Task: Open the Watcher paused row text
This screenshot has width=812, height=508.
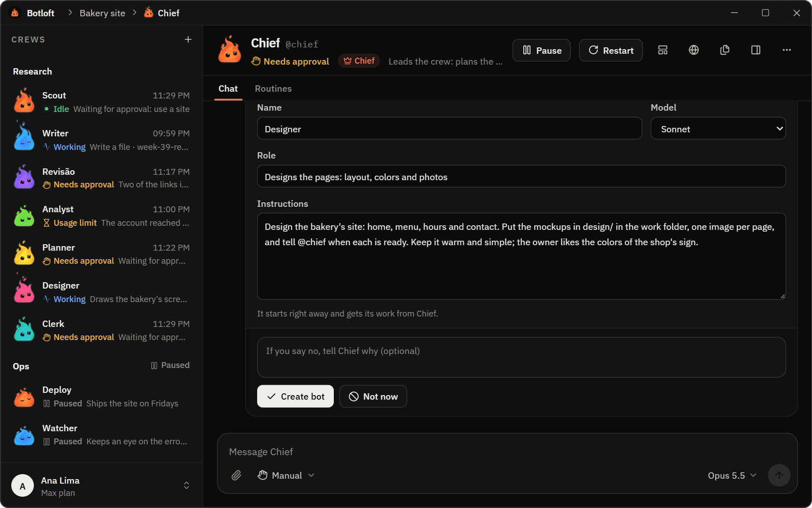Action: 101,435
